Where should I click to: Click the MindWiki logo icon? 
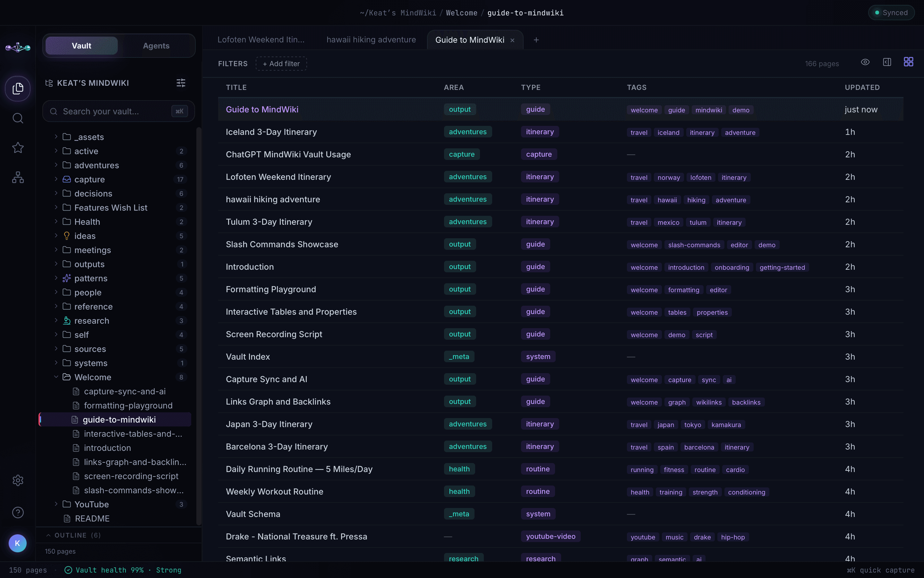(x=18, y=48)
